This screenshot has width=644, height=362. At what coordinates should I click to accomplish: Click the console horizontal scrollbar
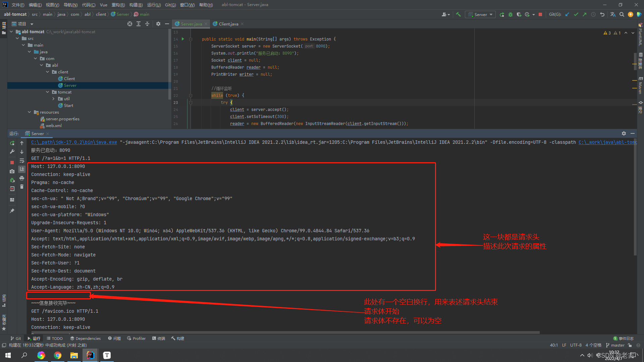(285, 333)
